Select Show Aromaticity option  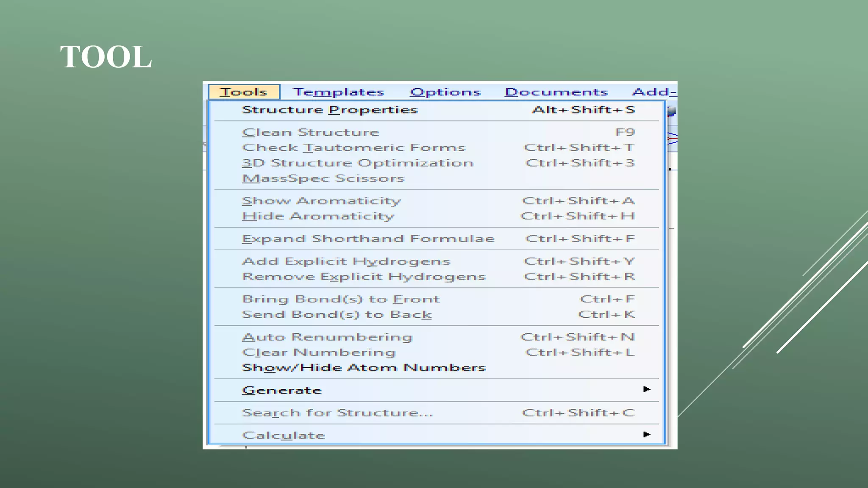(322, 200)
